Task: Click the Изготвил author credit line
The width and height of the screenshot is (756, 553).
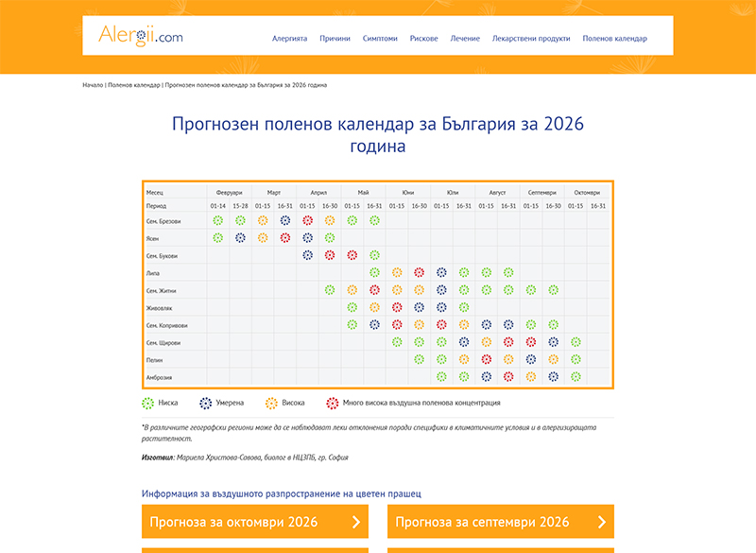Action: pyautogui.click(x=245, y=458)
